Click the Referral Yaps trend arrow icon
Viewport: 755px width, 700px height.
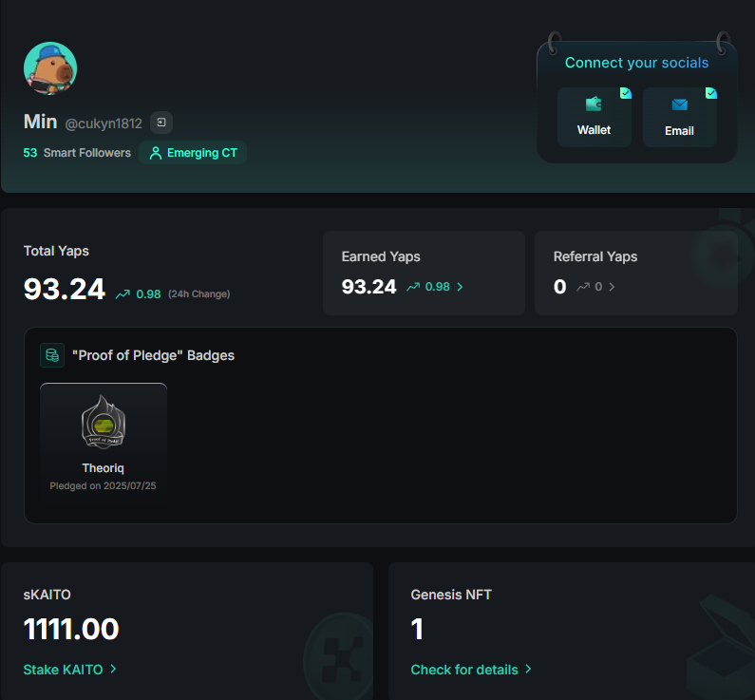583,287
